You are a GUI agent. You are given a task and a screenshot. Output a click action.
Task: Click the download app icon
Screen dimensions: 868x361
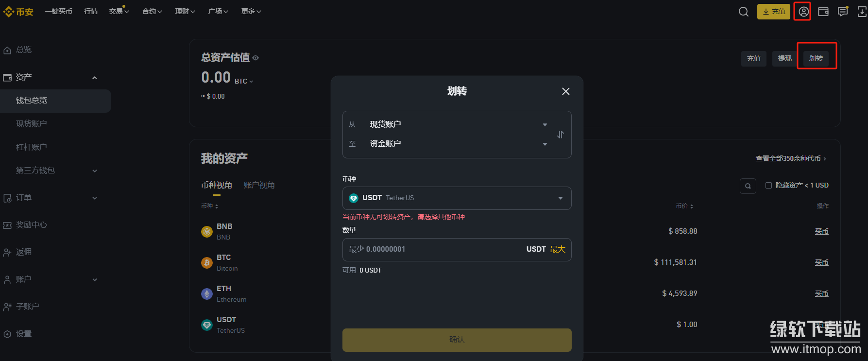(x=862, y=12)
